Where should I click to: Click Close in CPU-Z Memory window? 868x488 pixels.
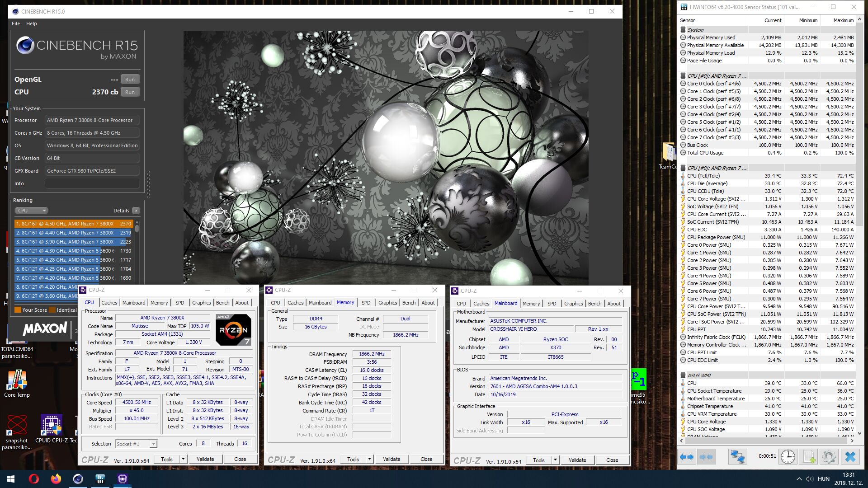point(426,459)
